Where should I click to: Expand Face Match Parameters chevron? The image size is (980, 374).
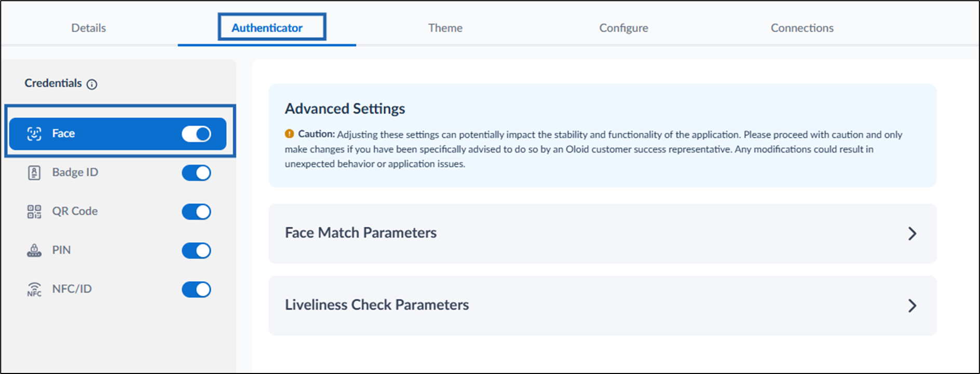click(912, 233)
